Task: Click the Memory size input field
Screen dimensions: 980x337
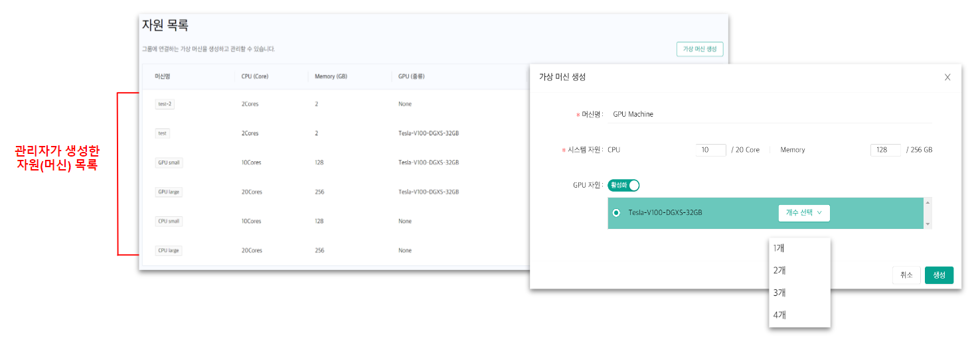Action: point(885,150)
